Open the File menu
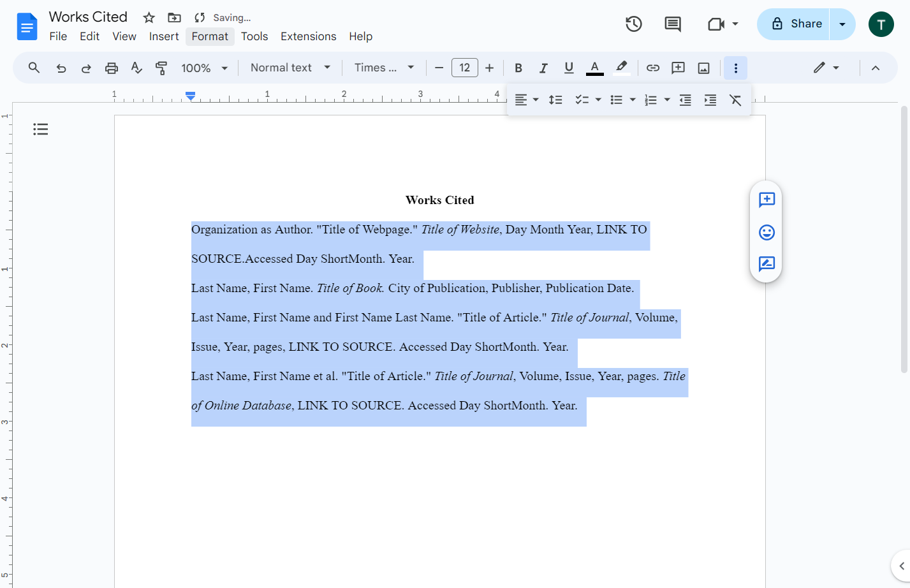Image resolution: width=910 pixels, height=588 pixels. (58, 36)
